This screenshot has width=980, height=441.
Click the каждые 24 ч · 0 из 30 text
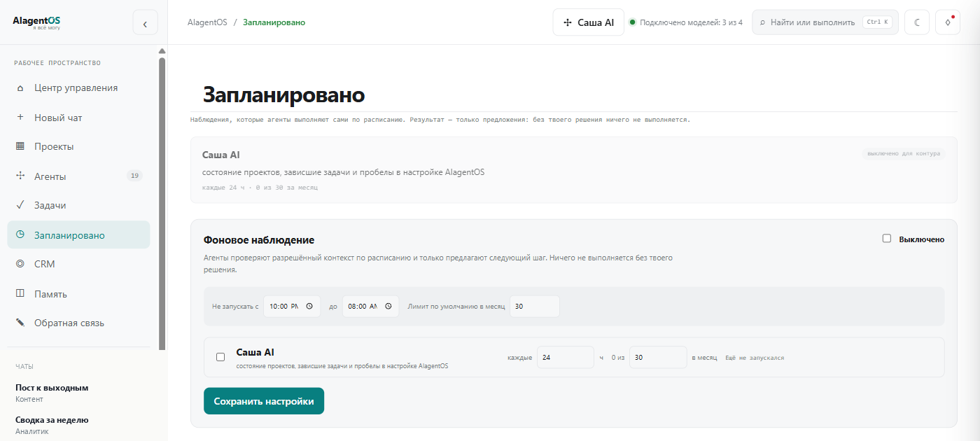coord(260,188)
